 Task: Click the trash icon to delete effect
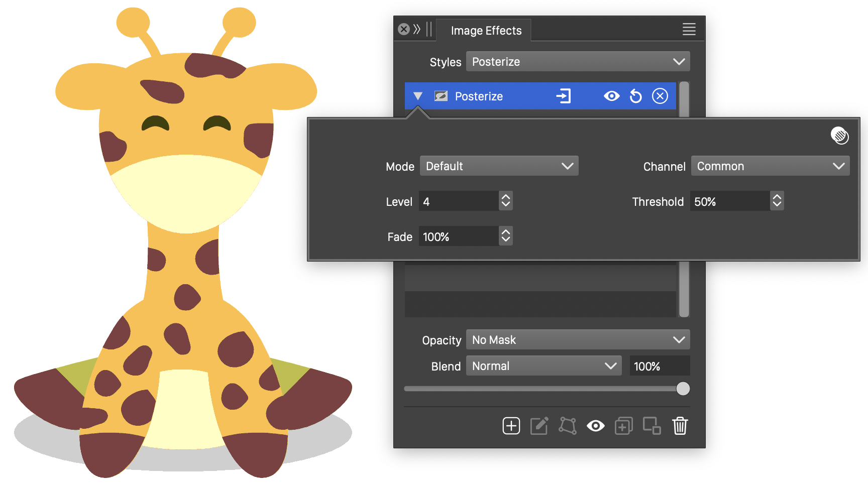coord(680,426)
